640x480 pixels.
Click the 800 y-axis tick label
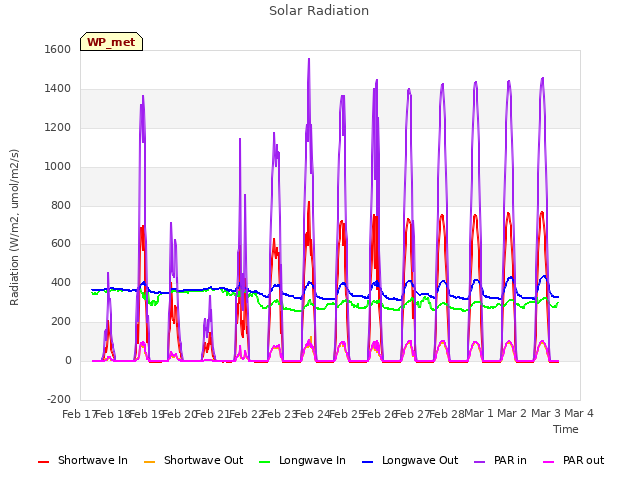(x=61, y=205)
